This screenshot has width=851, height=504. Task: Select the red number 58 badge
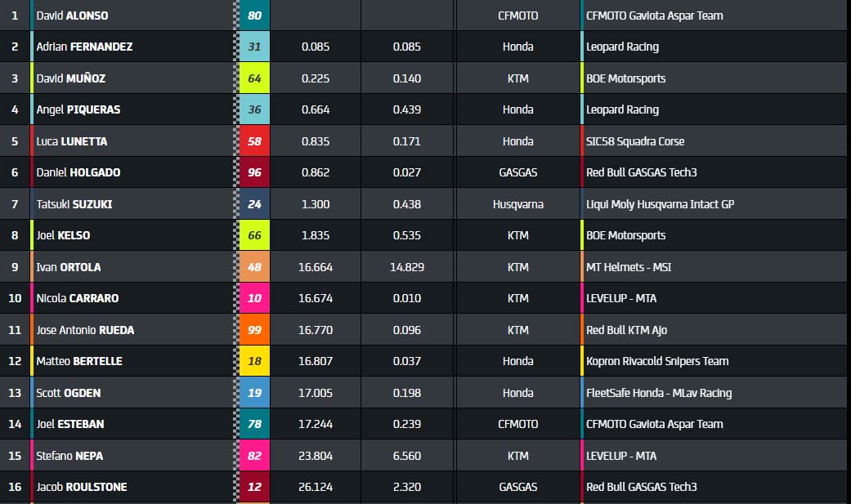tap(254, 141)
